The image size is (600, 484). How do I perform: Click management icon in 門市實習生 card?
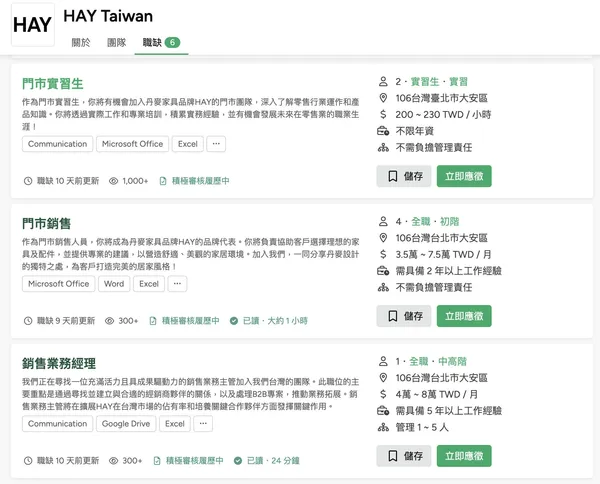coord(383,148)
